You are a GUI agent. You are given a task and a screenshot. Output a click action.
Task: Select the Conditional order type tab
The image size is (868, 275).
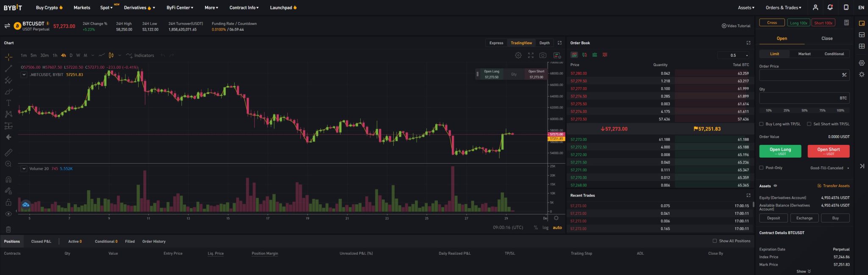pos(834,54)
